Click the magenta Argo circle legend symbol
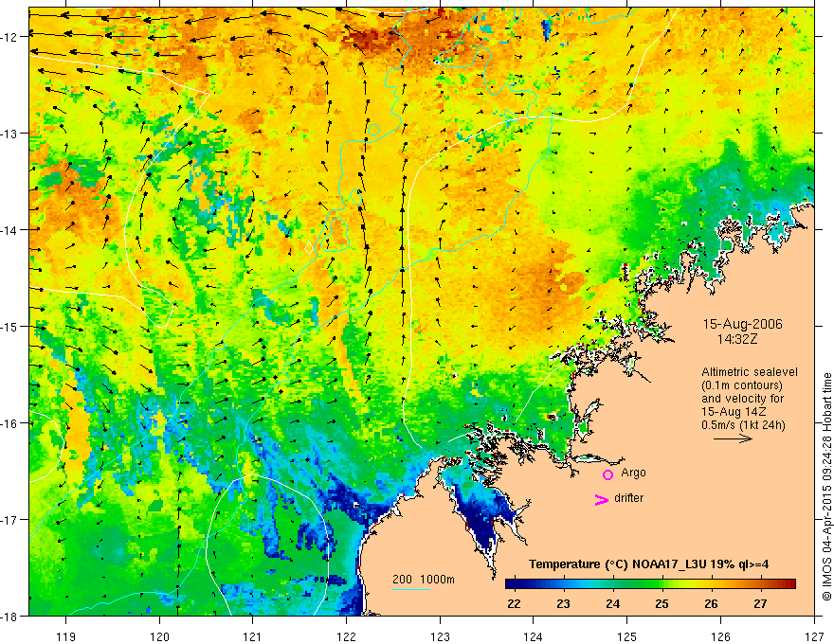The height and width of the screenshot is (644, 834). point(607,475)
